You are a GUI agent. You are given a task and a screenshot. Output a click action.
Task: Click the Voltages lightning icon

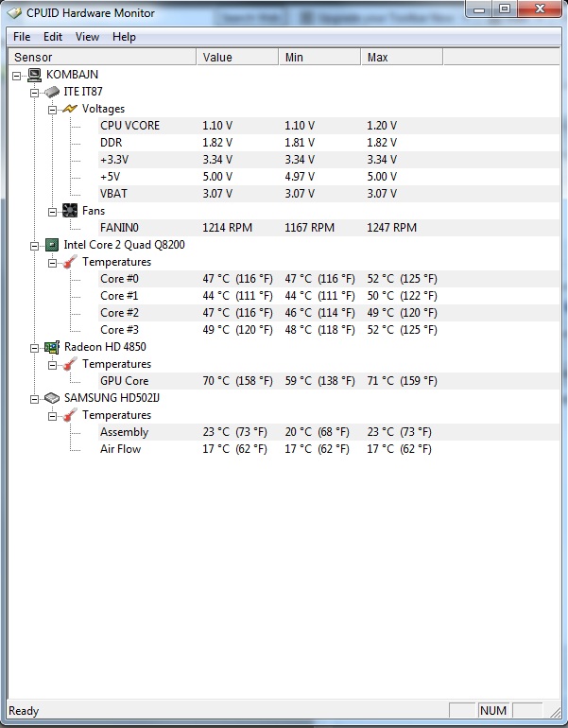(x=70, y=109)
